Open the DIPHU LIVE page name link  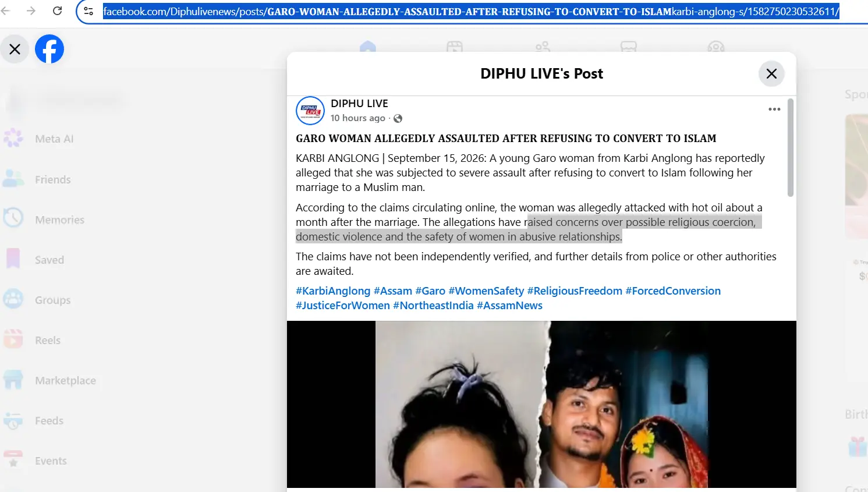pyautogui.click(x=359, y=104)
